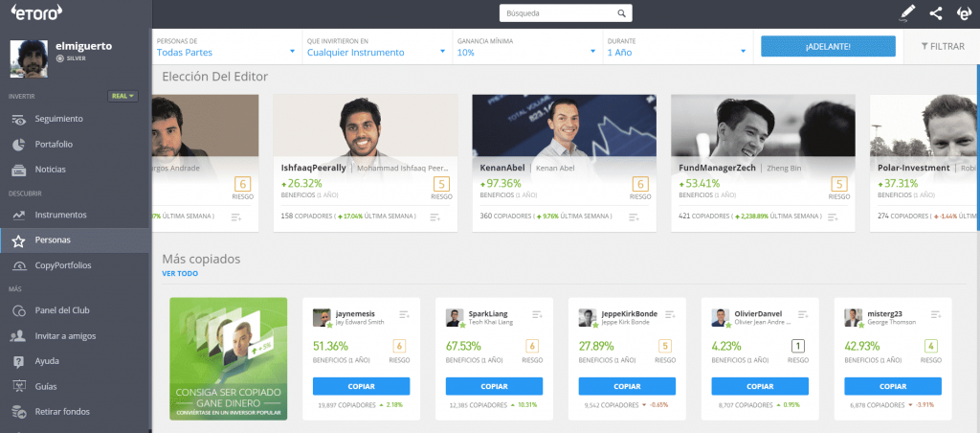Click the Instrumentos chart icon
This screenshot has height=433, width=980.
point(19,215)
